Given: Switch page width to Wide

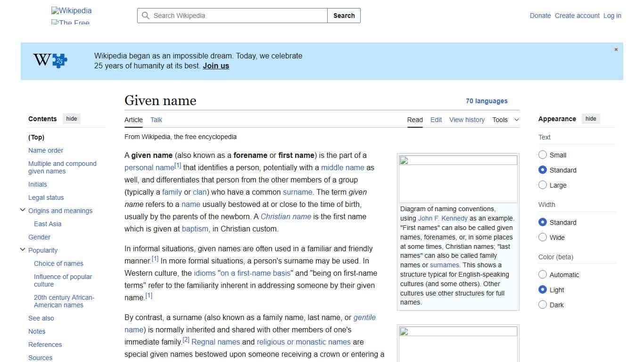Looking at the screenshot, I should 543,237.
